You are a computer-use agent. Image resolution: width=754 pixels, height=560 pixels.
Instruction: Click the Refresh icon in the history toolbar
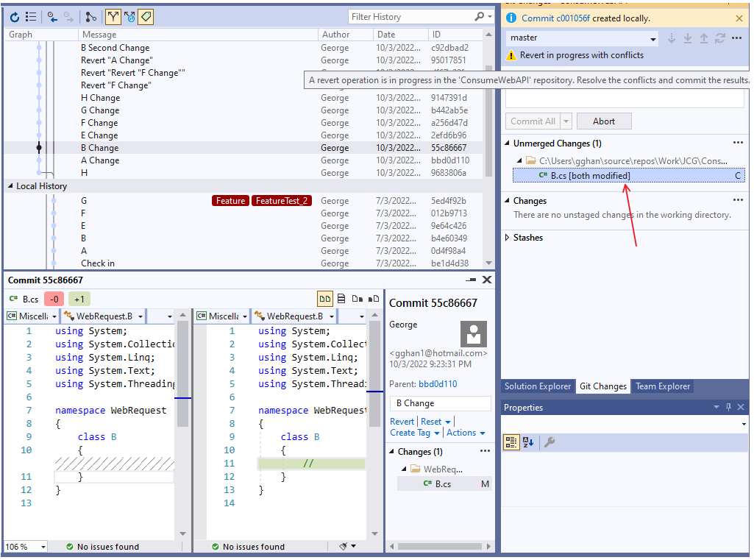click(x=14, y=16)
